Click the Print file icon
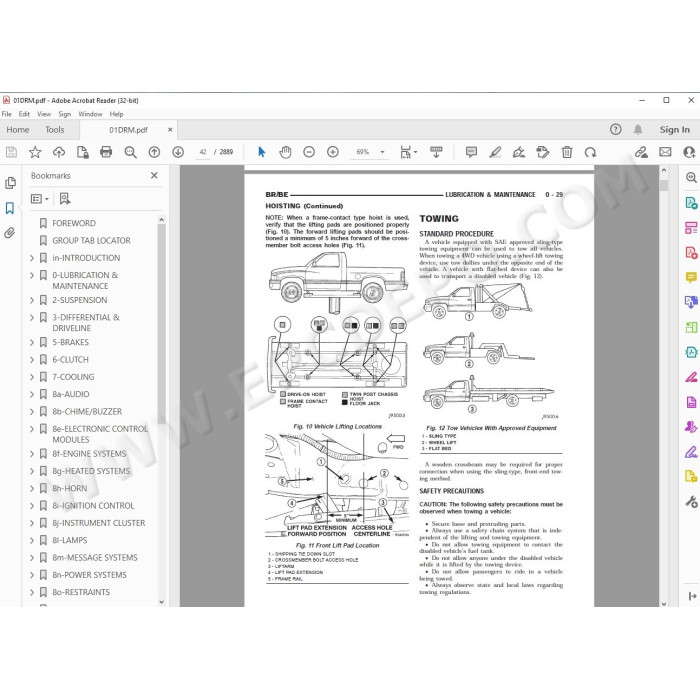The image size is (700, 700). coord(106,152)
